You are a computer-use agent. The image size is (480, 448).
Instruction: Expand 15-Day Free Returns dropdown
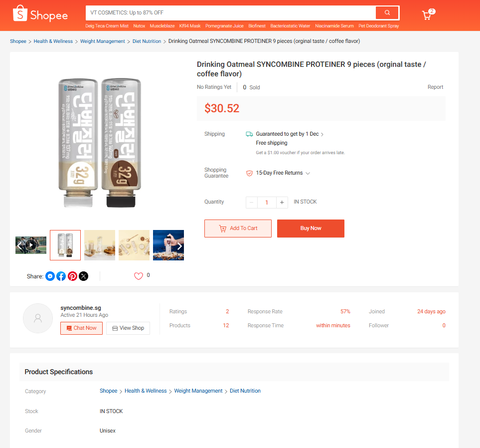pyautogui.click(x=308, y=173)
